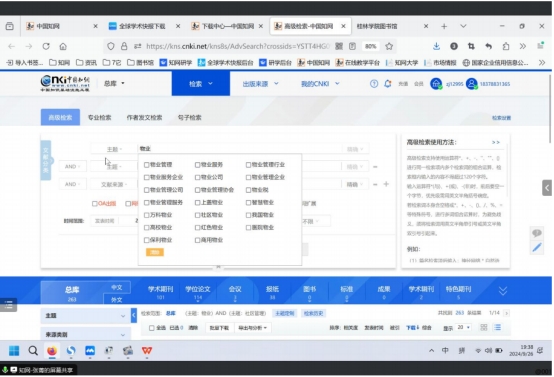Check the 社区物业 suggestion
Viewport: 554px width, 377px height.
[x=197, y=215]
